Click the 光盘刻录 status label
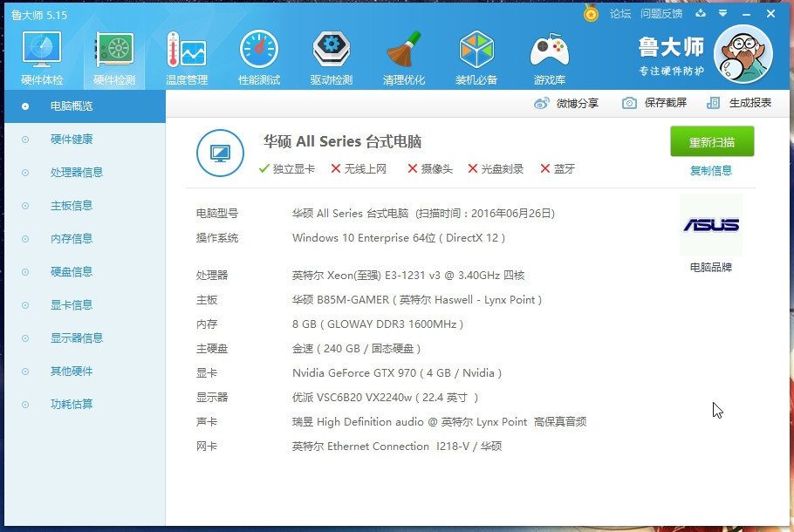Screen dimensions: 794x532 tap(496, 169)
